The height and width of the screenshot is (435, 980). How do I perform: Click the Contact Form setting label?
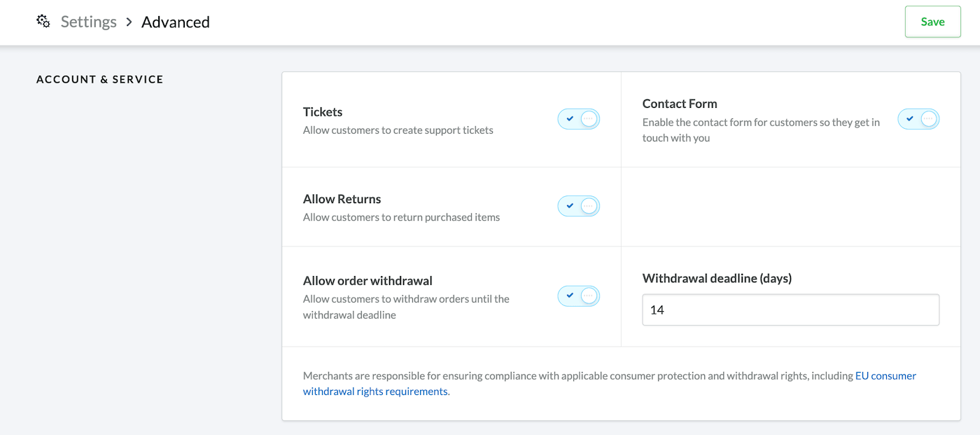[x=680, y=104]
